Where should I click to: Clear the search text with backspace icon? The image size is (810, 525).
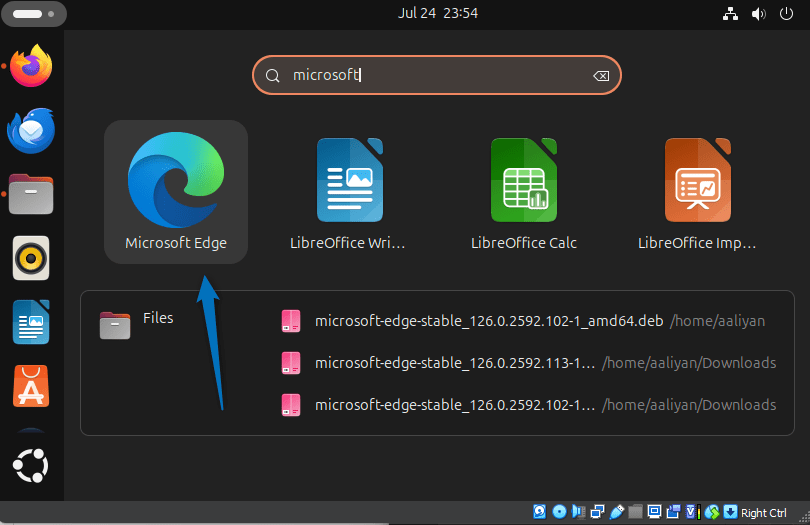[x=601, y=76]
